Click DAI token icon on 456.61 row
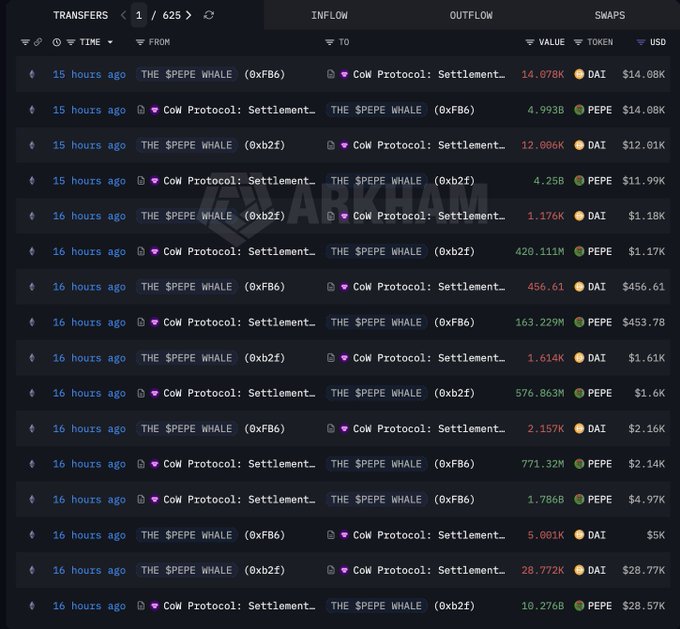The image size is (680, 629). click(579, 287)
